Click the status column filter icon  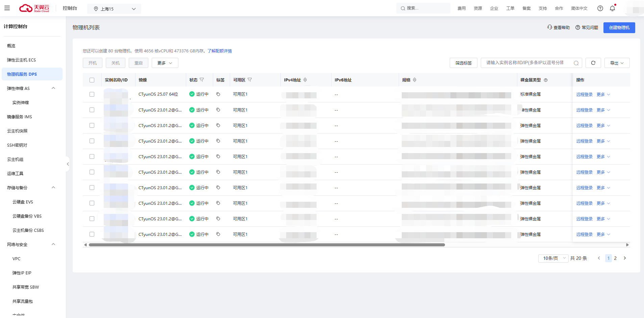(x=202, y=80)
